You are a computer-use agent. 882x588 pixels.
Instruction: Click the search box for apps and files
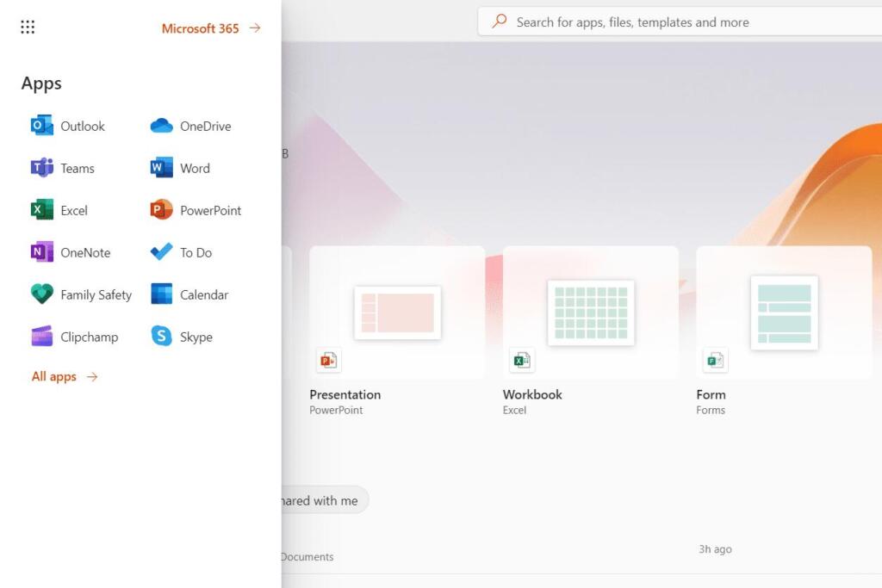click(x=672, y=22)
